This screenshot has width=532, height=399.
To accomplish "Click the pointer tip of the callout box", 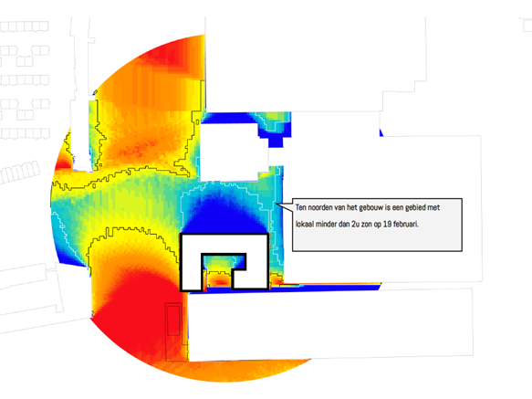I will point(277,205).
